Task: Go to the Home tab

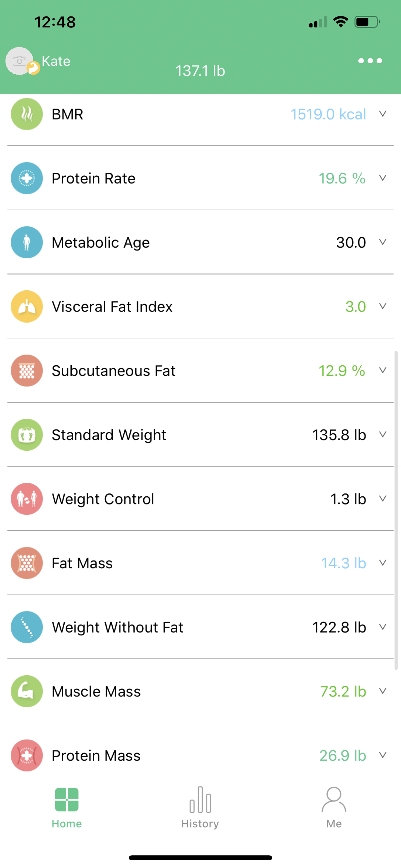Action: [x=67, y=807]
